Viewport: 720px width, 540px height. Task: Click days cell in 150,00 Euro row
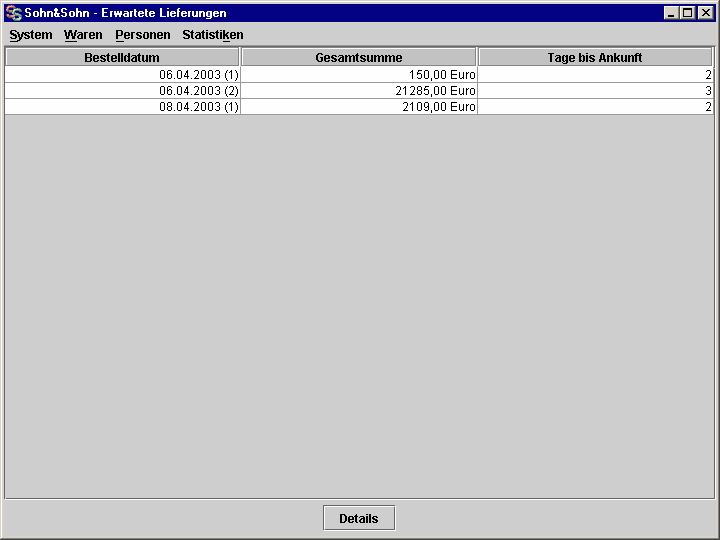[596, 75]
